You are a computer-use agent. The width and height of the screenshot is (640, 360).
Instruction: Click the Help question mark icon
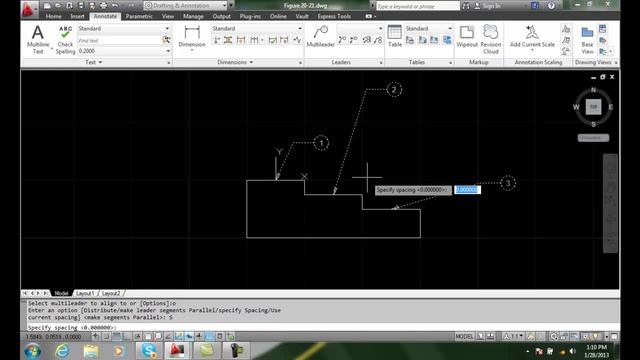coord(551,6)
